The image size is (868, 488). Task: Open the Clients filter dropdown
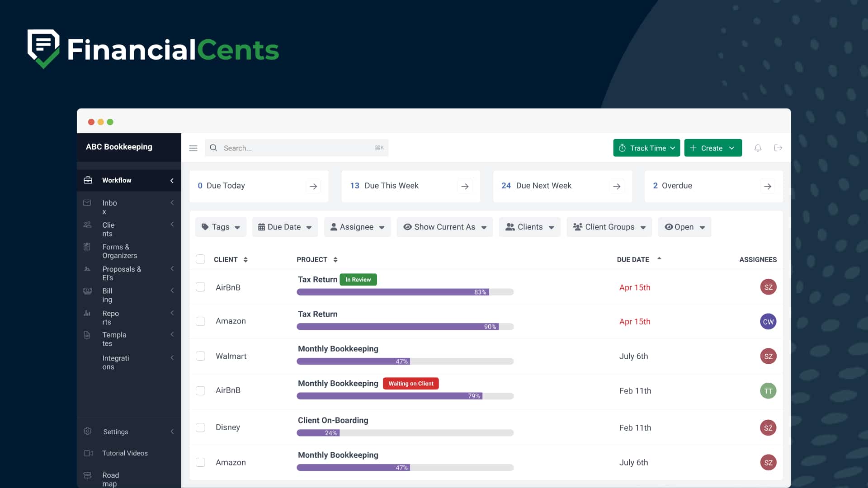530,227
